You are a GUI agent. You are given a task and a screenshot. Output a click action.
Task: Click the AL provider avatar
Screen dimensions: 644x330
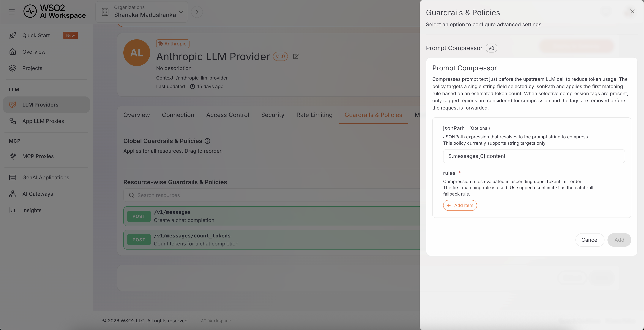point(137,53)
